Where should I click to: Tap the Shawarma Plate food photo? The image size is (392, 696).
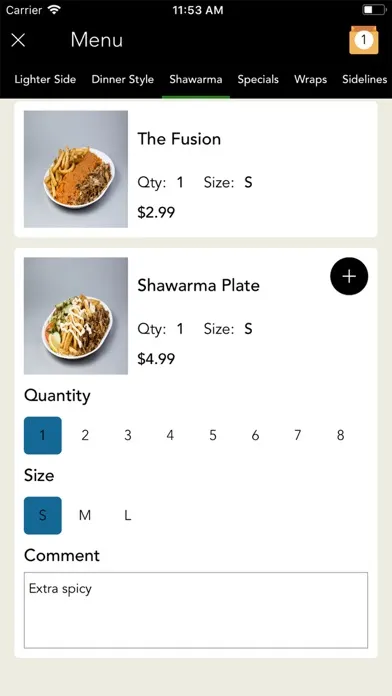tap(76, 316)
